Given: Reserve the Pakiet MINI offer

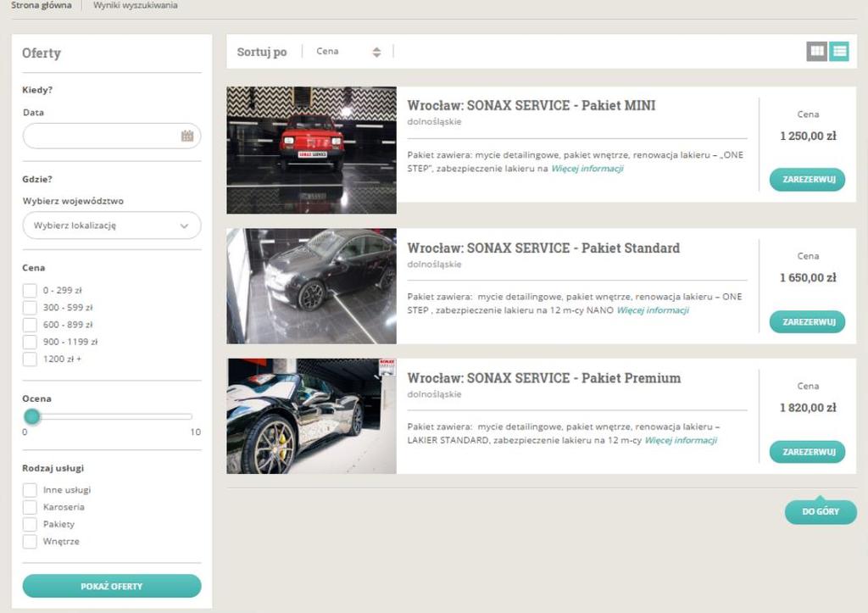Looking at the screenshot, I should [x=808, y=180].
